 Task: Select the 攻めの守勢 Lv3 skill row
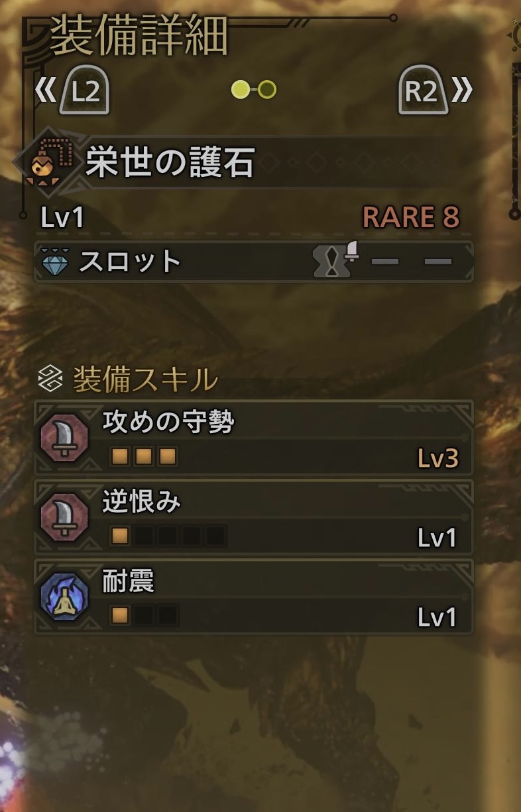click(x=254, y=437)
